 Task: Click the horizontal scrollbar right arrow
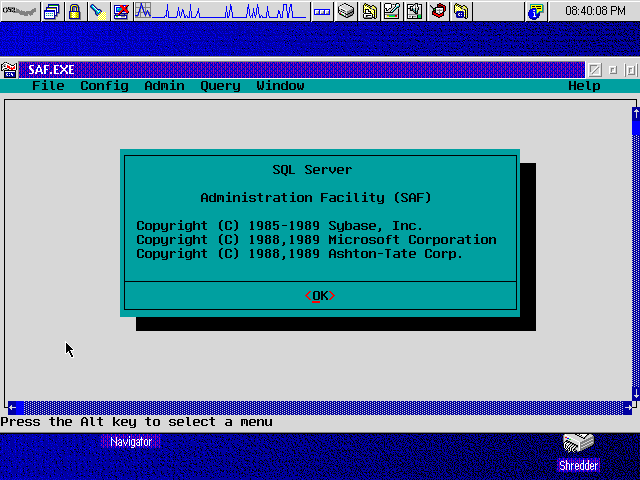tap(628, 407)
